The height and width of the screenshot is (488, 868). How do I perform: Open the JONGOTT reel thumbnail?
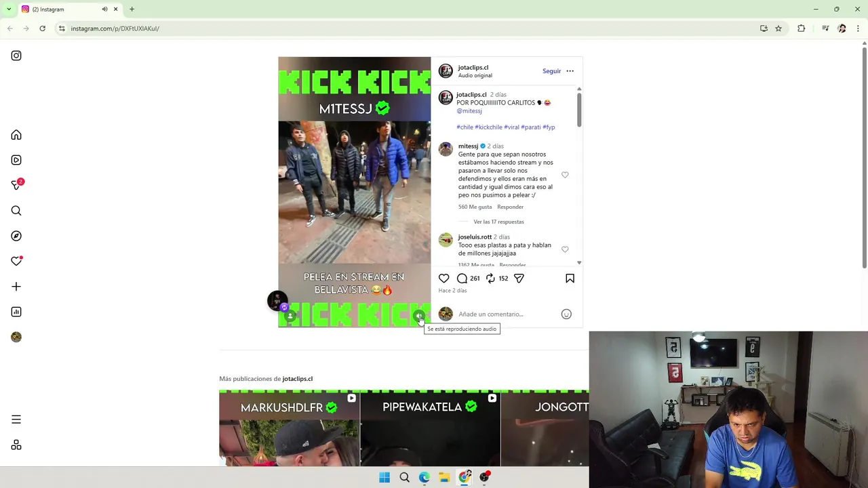coord(545,428)
